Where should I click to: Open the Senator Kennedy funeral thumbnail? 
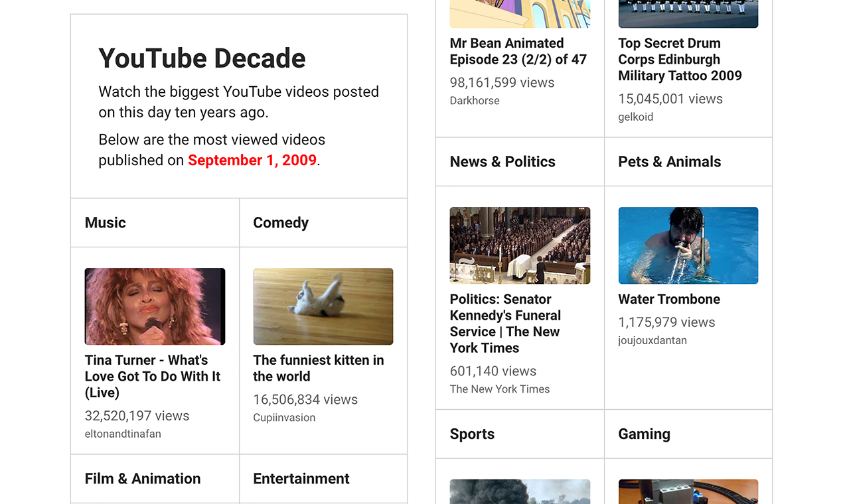click(520, 245)
